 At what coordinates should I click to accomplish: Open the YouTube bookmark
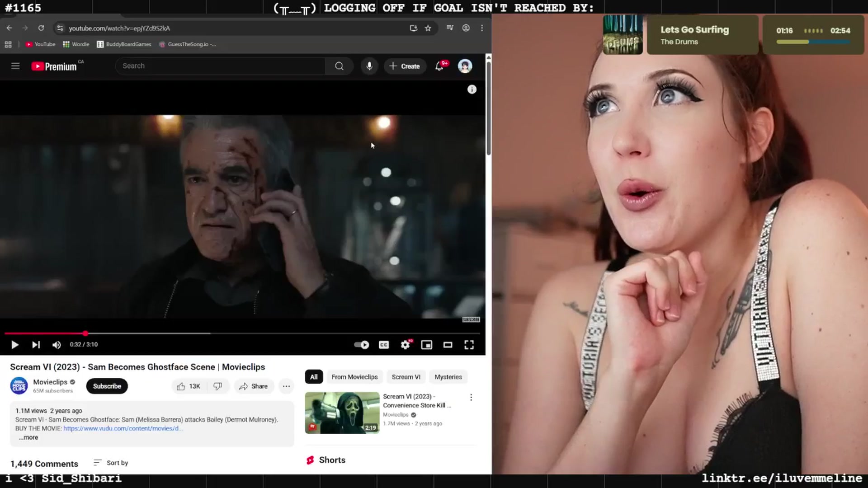point(40,44)
